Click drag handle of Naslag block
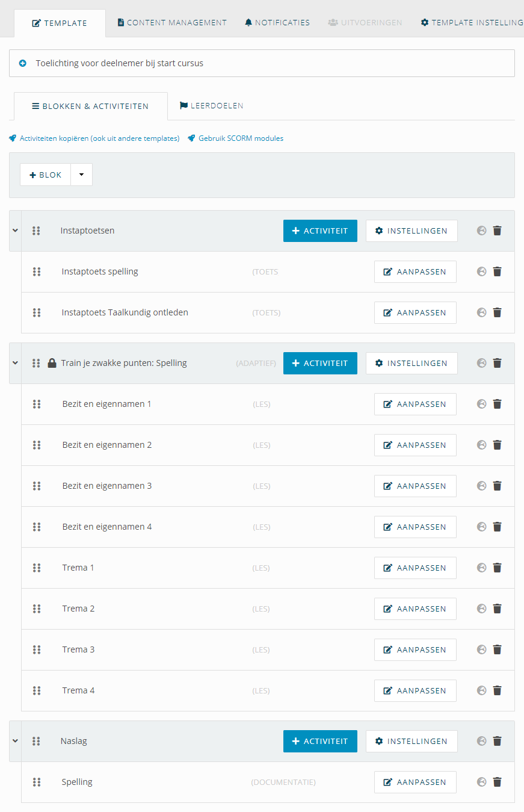 (x=36, y=741)
